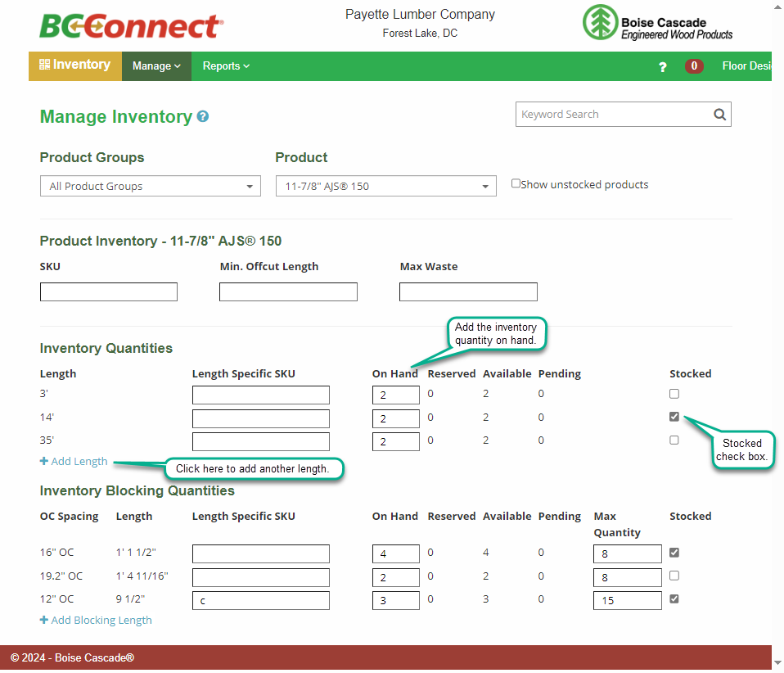Image resolution: width=784 pixels, height=673 pixels.
Task: Open the Product dropdown showing 11-7/8" AJS 150
Action: (385, 186)
